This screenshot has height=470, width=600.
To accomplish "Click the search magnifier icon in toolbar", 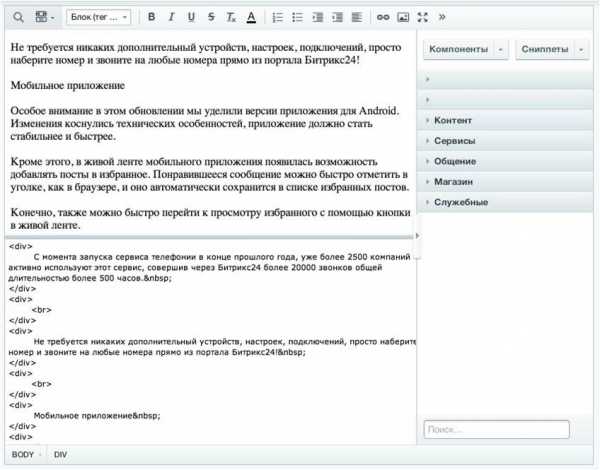I will point(18,17).
